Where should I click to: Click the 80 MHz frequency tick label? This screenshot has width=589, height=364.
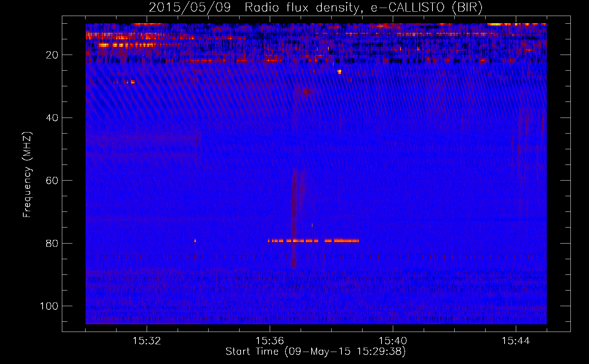click(x=52, y=244)
